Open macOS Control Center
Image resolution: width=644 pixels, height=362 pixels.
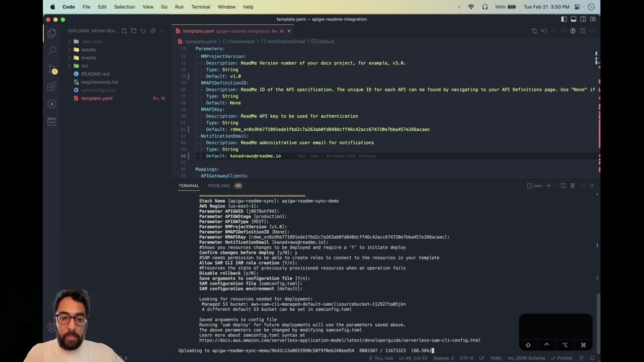578,7
